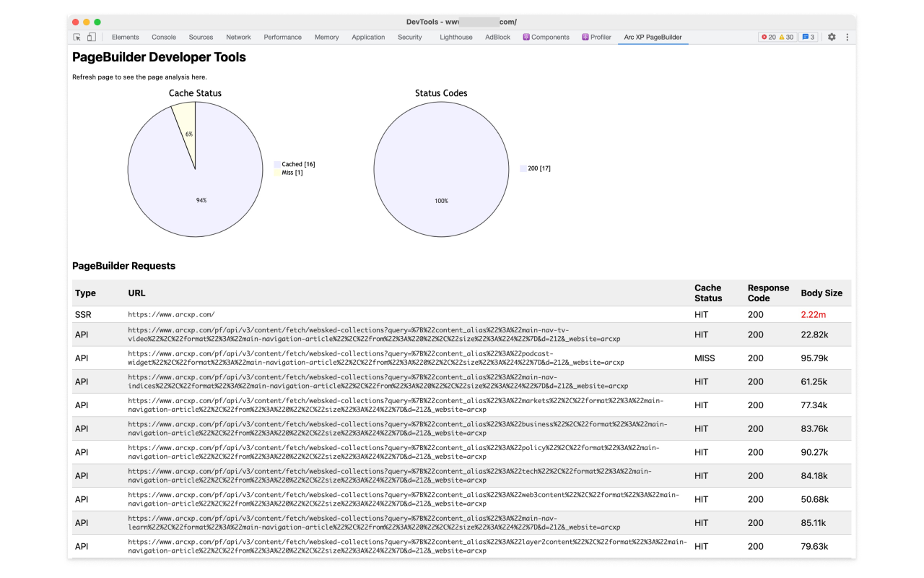Click the red error count badge
The width and height of the screenshot is (924, 578).
(768, 37)
